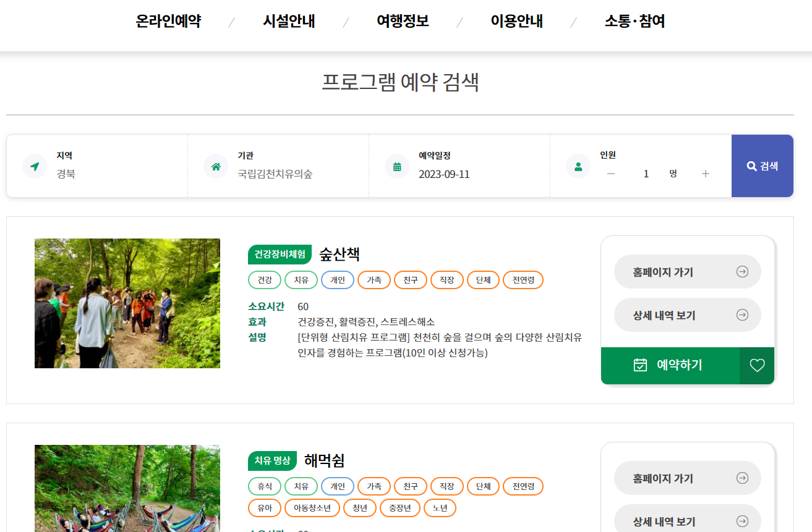The height and width of the screenshot is (532, 812).
Task: Click the 가족 tag under 해먹쉼
Action: 374,486
